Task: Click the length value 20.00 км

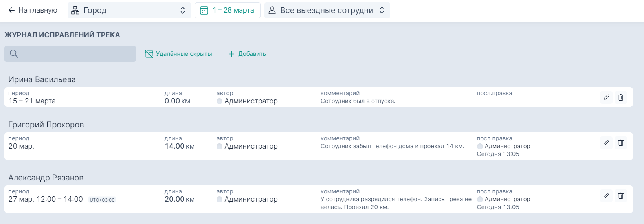Action: point(180,199)
